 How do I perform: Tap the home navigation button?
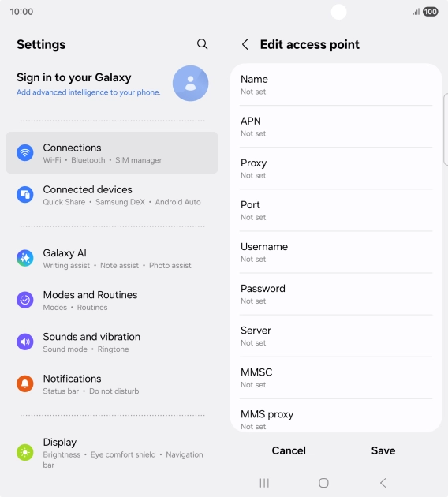point(323,483)
